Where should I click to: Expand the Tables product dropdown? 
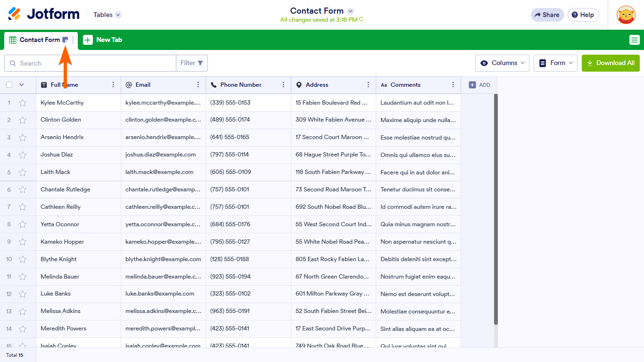[107, 15]
